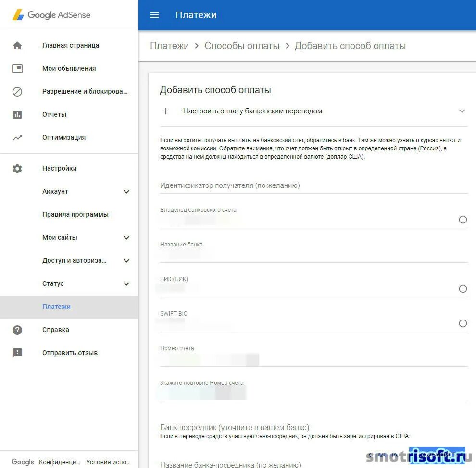
Task: Click the Google footer logo
Action: click(x=23, y=462)
